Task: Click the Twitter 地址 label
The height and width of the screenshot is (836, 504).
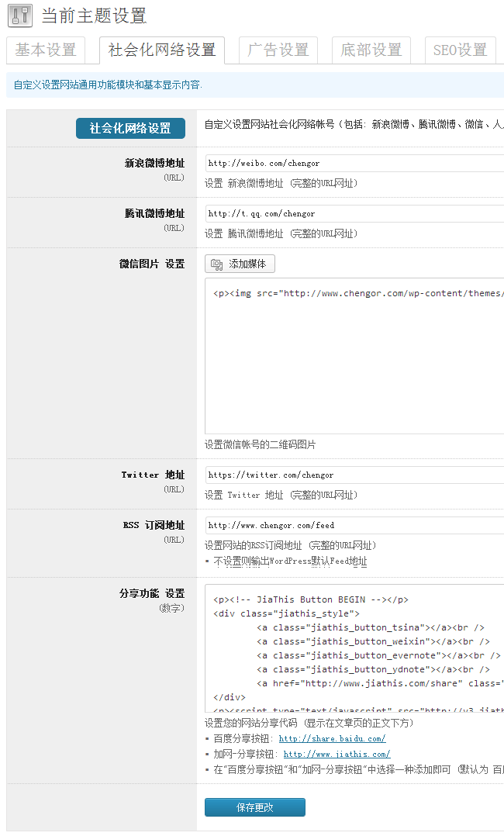Action: pos(153,475)
